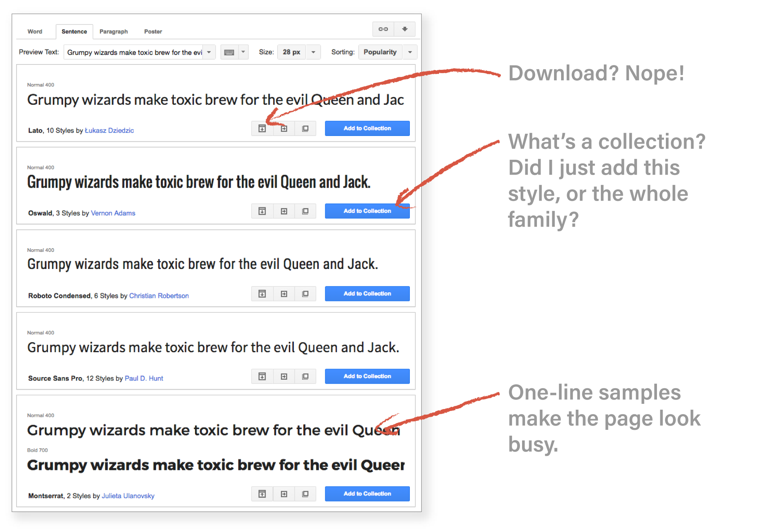Click the Montserrat Normal 400 sample sentence

tap(214, 431)
